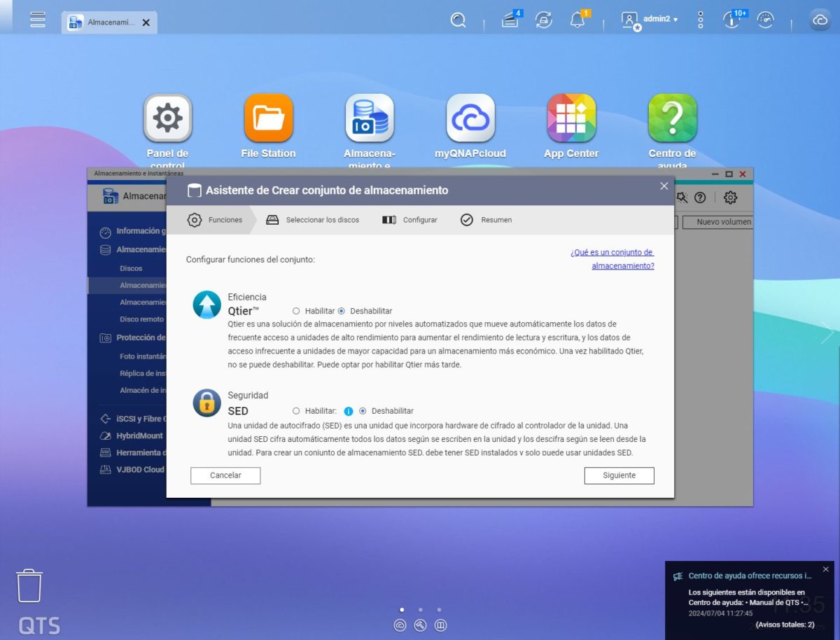840x640 pixels.
Task: Click Avisos totales: 2 in the notification
Action: (x=785, y=625)
